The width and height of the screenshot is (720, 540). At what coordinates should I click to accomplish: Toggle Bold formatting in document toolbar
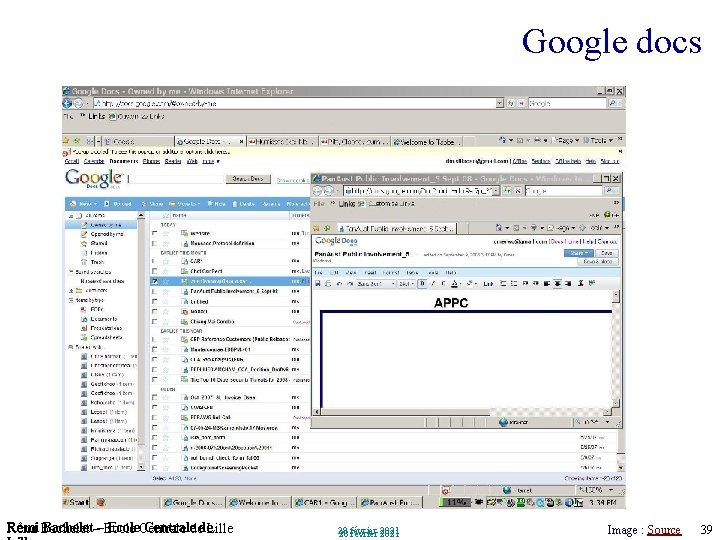click(422, 284)
